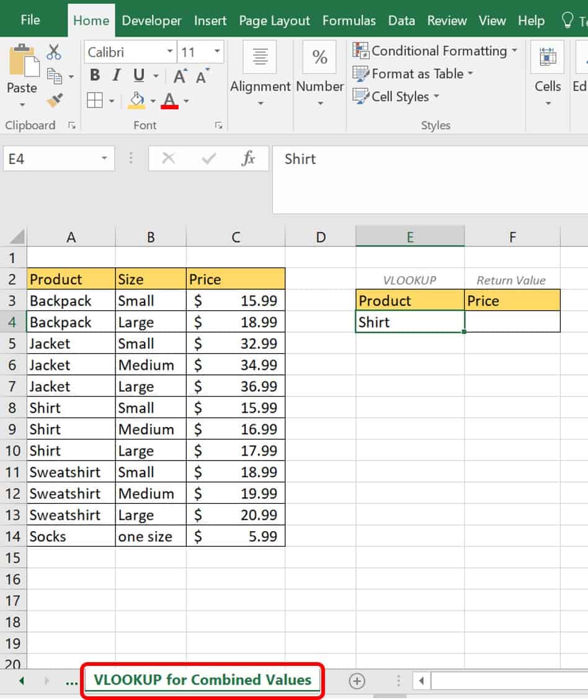The height and width of the screenshot is (700, 588).
Task: Open the Formulas ribbon tab
Action: pyautogui.click(x=349, y=20)
